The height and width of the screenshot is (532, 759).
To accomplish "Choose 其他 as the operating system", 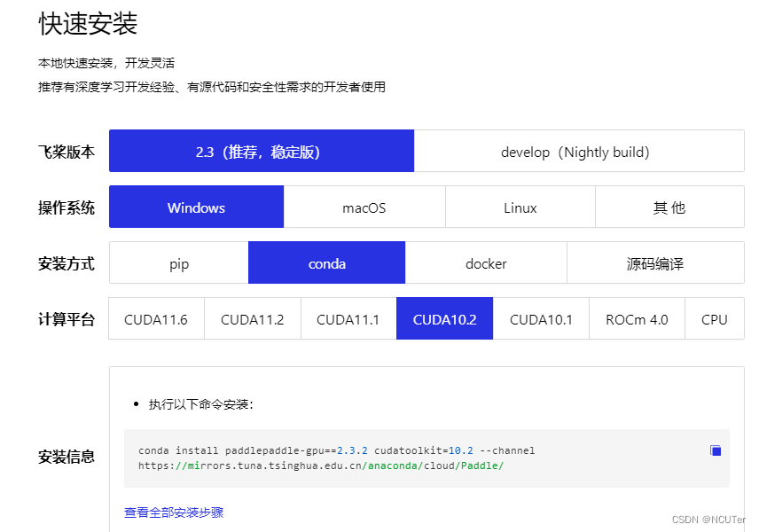I will (x=669, y=207).
